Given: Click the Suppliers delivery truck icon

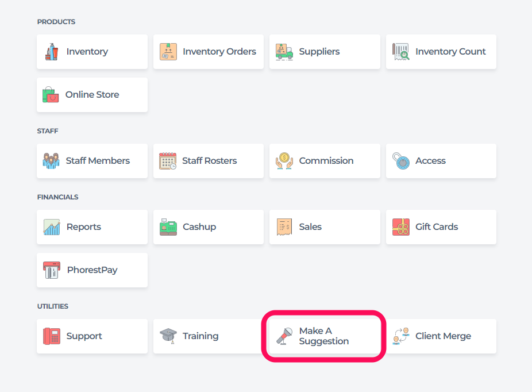Looking at the screenshot, I should [x=284, y=52].
